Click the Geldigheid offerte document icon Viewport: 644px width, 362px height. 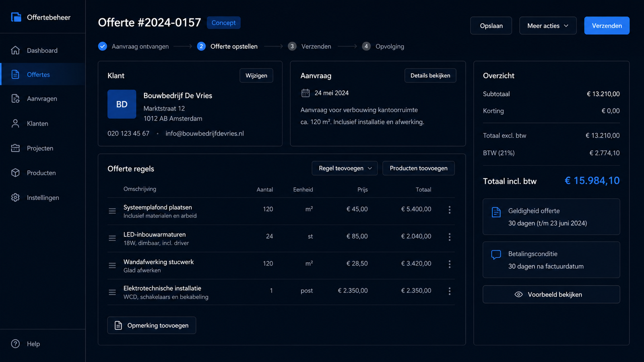coord(496,212)
